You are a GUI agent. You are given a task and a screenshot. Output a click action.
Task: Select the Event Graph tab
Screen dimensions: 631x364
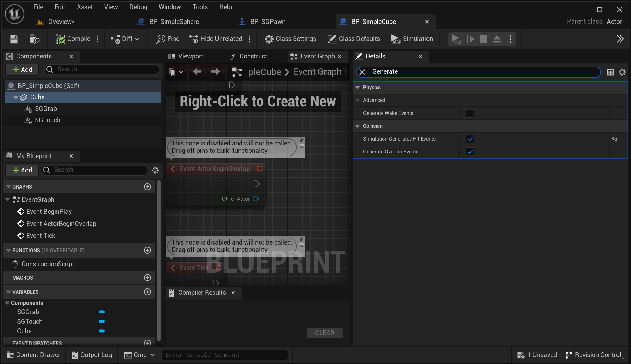point(315,56)
